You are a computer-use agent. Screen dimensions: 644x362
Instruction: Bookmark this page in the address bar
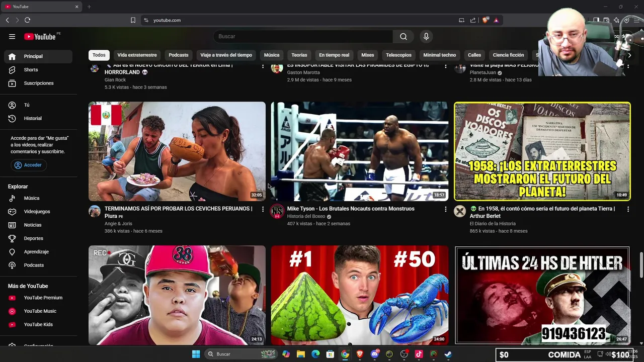pyautogui.click(x=133, y=20)
